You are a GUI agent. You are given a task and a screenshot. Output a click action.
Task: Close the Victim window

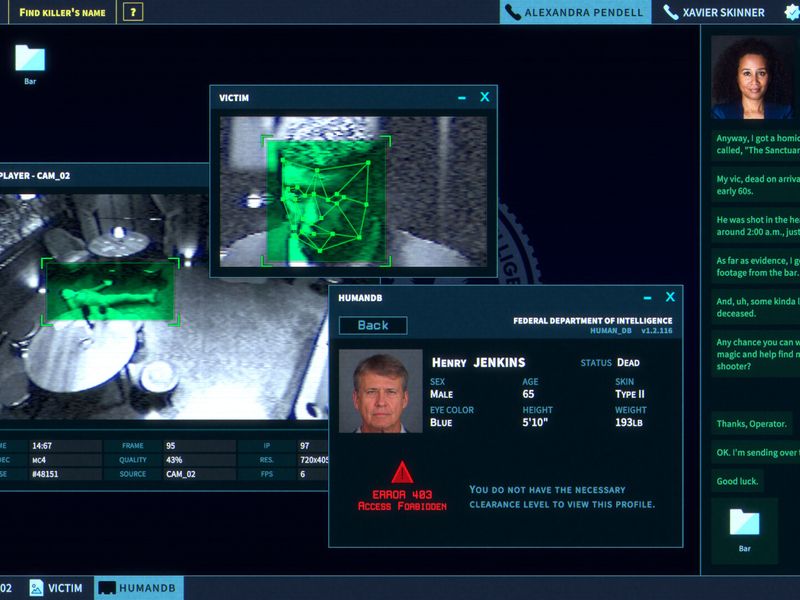[485, 97]
